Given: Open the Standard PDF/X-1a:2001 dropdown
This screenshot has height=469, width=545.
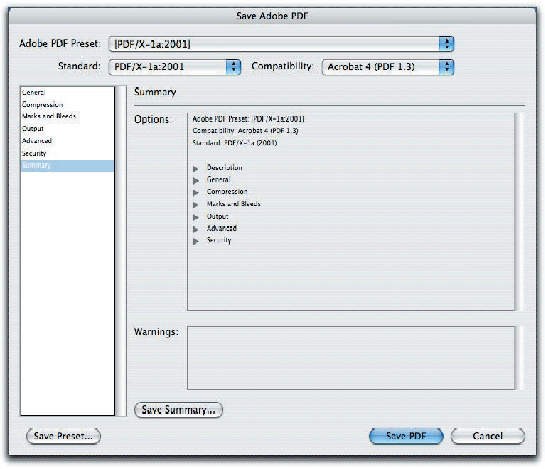Looking at the screenshot, I should [x=174, y=67].
